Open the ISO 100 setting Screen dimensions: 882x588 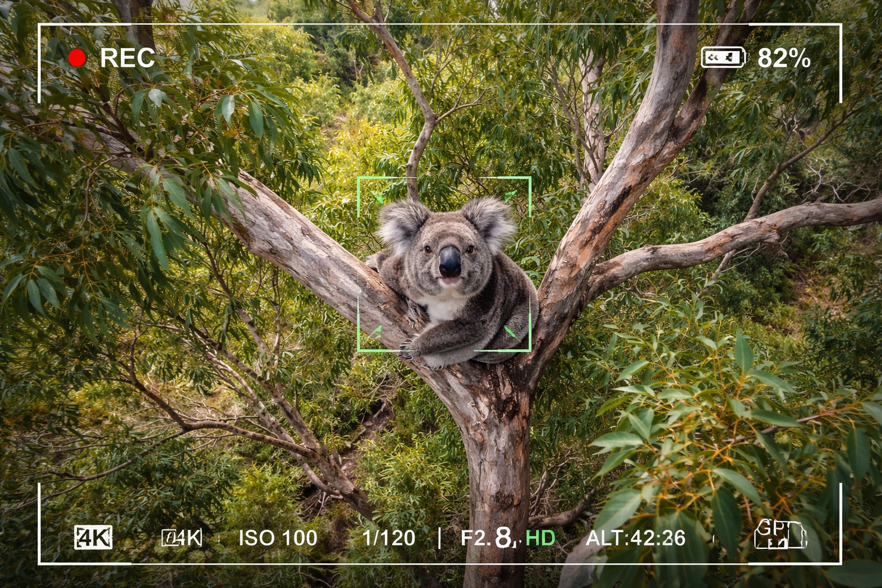click(278, 538)
